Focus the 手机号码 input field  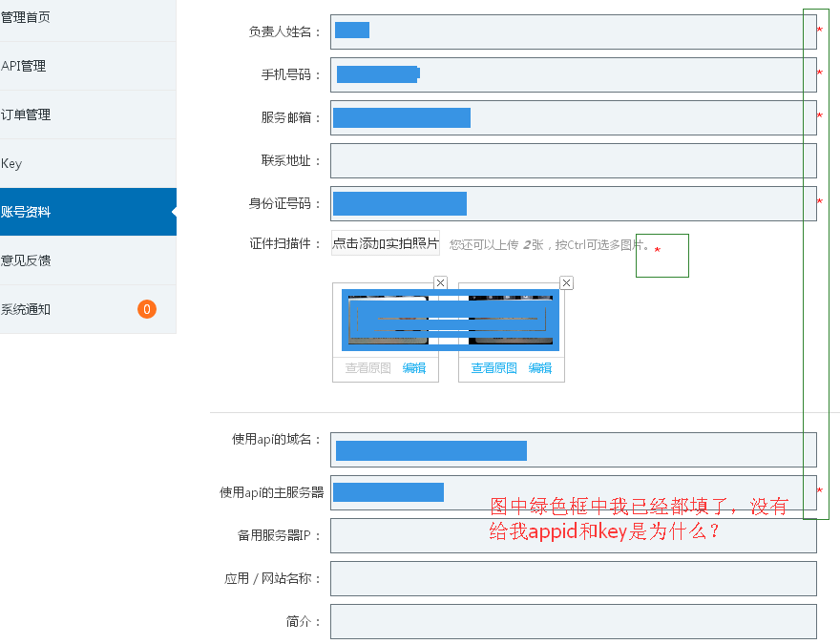pyautogui.click(x=574, y=75)
